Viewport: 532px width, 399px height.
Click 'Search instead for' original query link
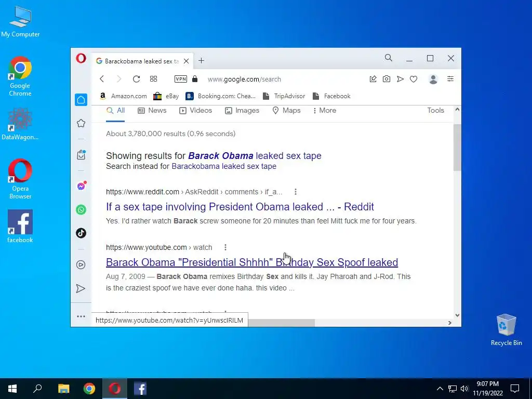pos(224,166)
